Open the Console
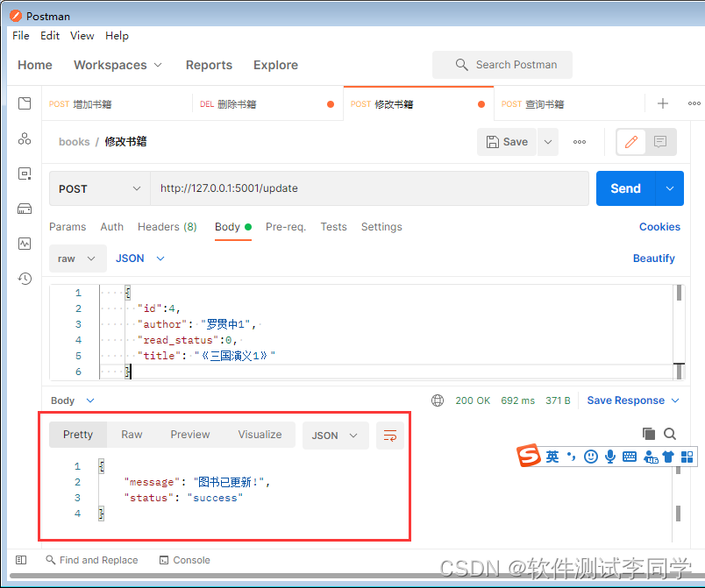This screenshot has height=588, width=705. pos(185,560)
